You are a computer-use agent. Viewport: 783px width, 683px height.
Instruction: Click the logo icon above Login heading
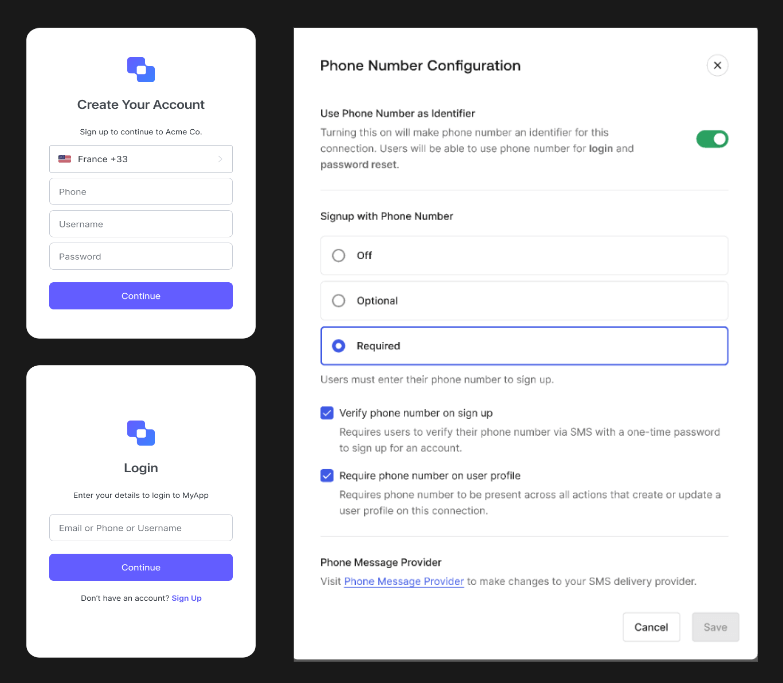tap(141, 433)
